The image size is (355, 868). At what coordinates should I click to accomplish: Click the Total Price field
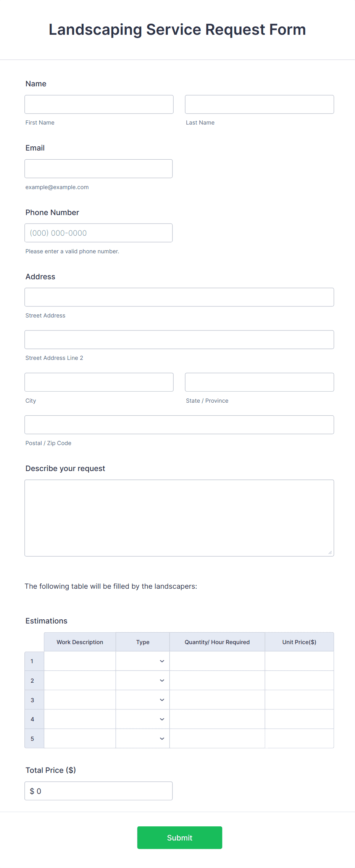[98, 791]
